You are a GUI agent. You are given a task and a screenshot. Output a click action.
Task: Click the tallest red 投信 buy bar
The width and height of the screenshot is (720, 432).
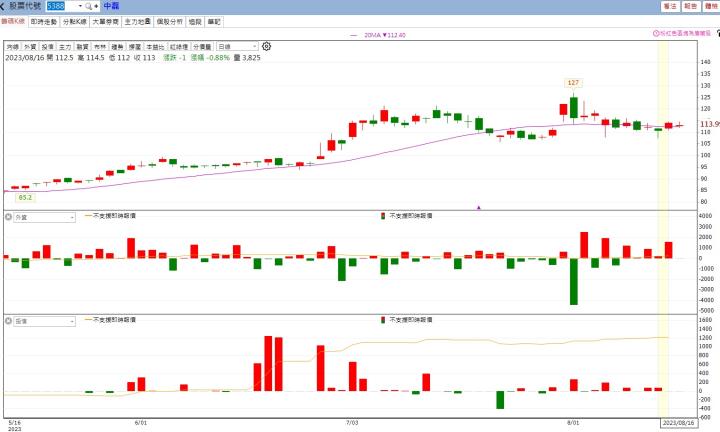pyautogui.click(x=268, y=364)
